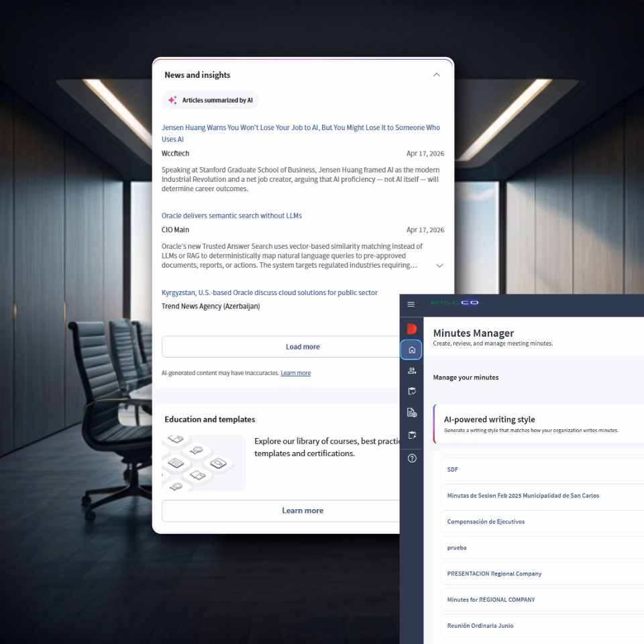Collapse the News and insights section
Screen dimensions: 644x644
click(x=437, y=74)
